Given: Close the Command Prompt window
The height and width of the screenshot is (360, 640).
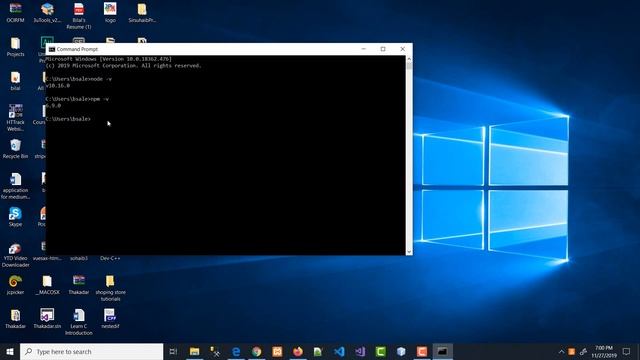Looking at the screenshot, I should pyautogui.click(x=402, y=49).
